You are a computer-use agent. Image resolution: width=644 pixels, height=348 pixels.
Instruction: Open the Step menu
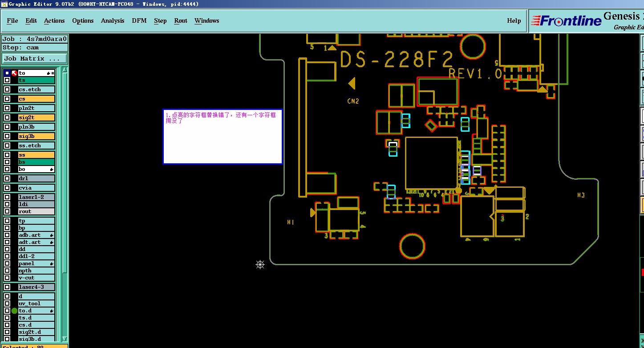click(160, 20)
